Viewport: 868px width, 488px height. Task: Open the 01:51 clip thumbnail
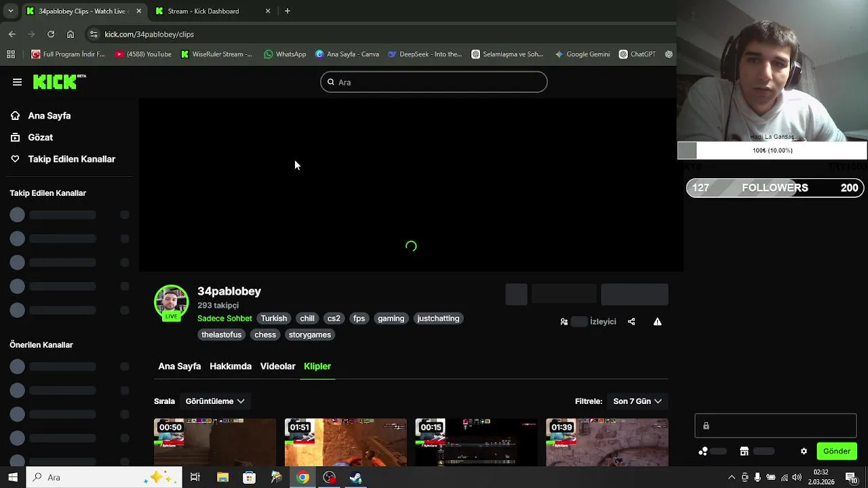(346, 443)
